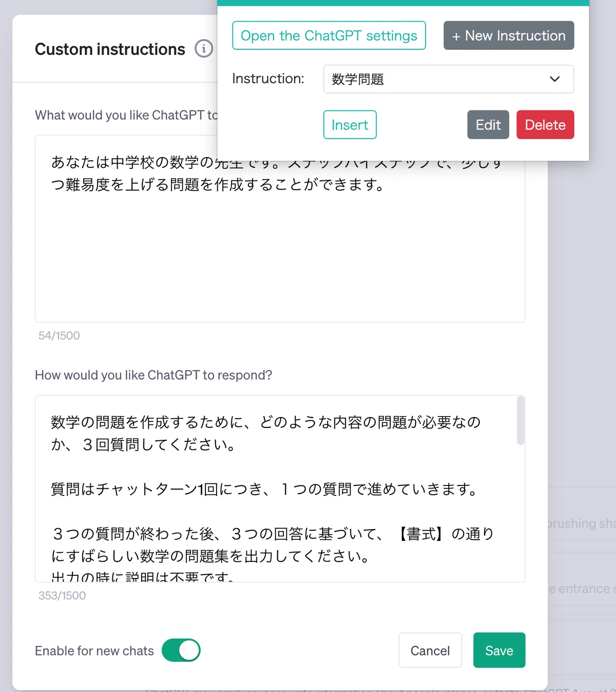616x692 pixels.
Task: Click the '353/1500' character counter
Action: tap(62, 595)
